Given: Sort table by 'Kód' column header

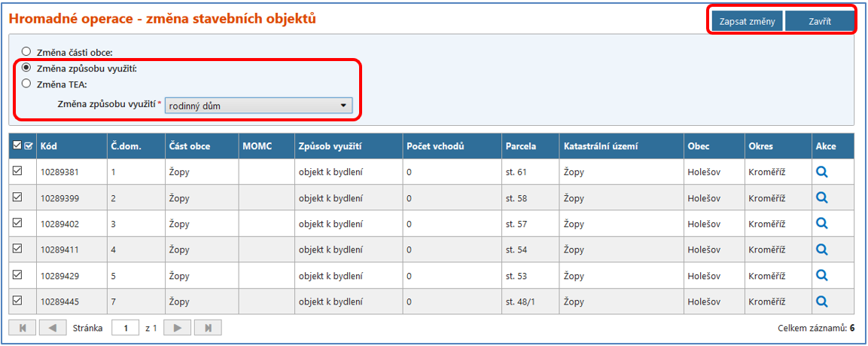Looking at the screenshot, I should (x=50, y=146).
